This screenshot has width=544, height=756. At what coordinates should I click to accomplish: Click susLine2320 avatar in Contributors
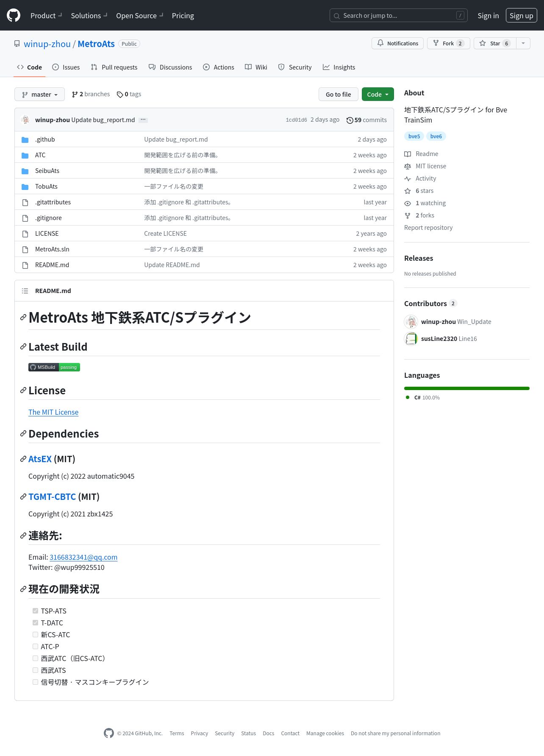[411, 339]
